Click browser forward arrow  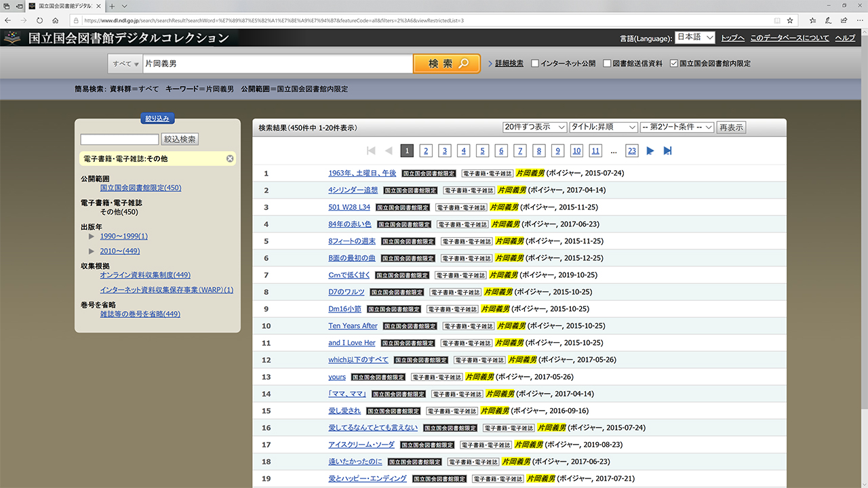(x=24, y=20)
